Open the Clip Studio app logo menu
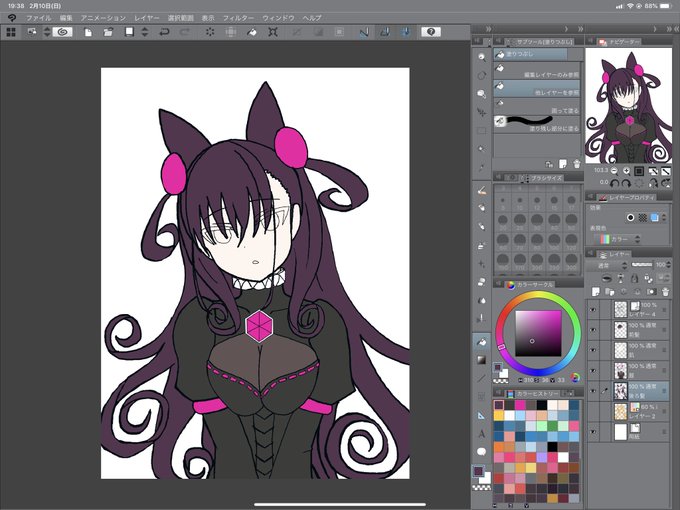The image size is (680, 510). [12, 18]
